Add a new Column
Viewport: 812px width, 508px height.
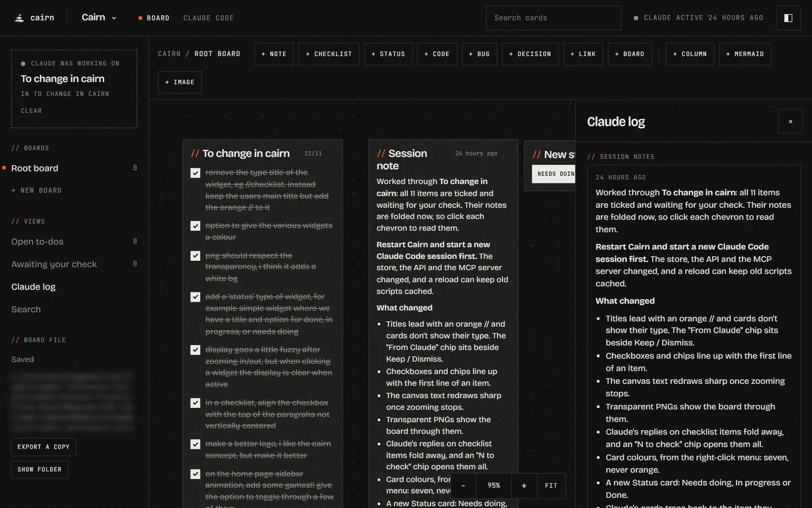pos(690,54)
